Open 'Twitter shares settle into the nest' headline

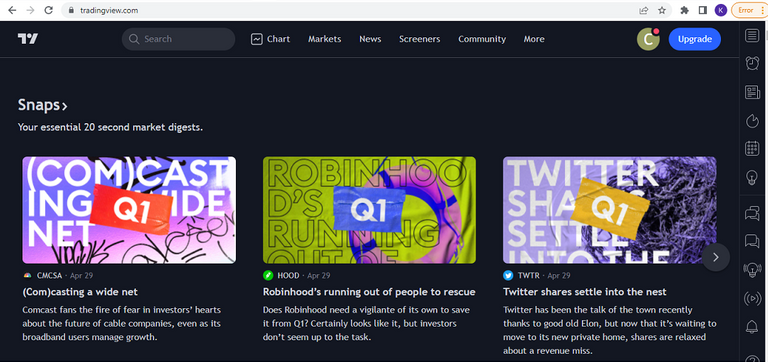click(x=585, y=292)
